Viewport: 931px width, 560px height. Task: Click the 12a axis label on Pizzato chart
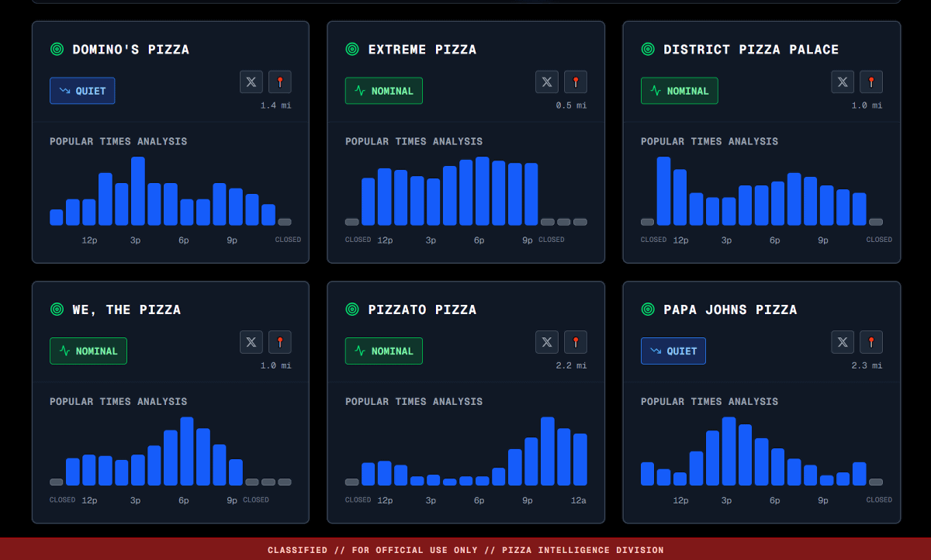[x=579, y=500]
